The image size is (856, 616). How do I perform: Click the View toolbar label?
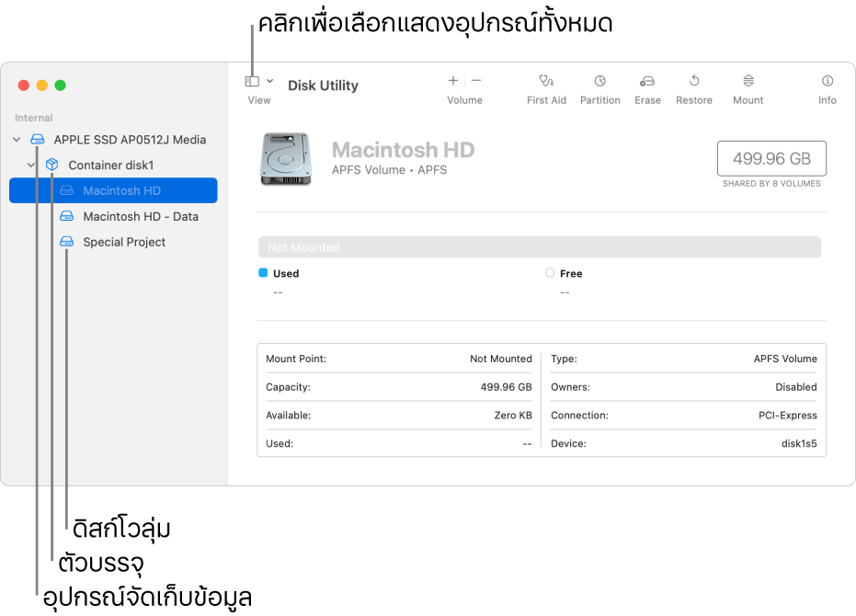pos(258,100)
